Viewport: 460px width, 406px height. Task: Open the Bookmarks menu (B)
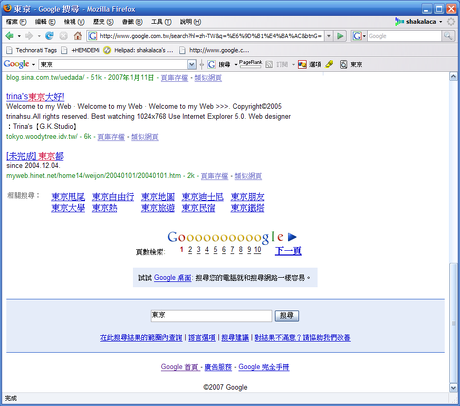[x=132, y=22]
